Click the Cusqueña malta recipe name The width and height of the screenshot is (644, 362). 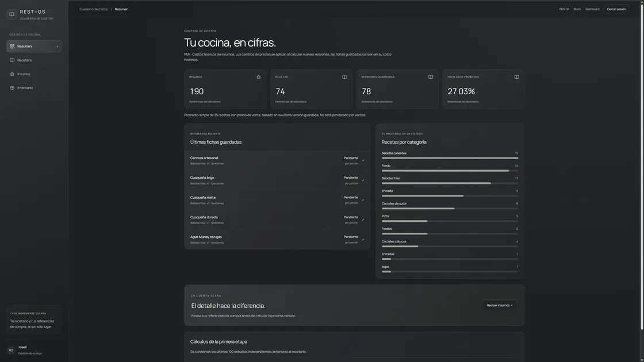pyautogui.click(x=203, y=198)
